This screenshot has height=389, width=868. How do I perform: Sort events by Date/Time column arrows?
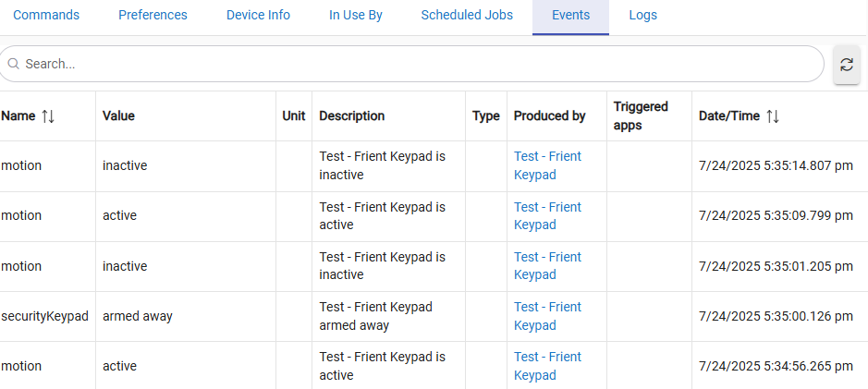click(773, 116)
